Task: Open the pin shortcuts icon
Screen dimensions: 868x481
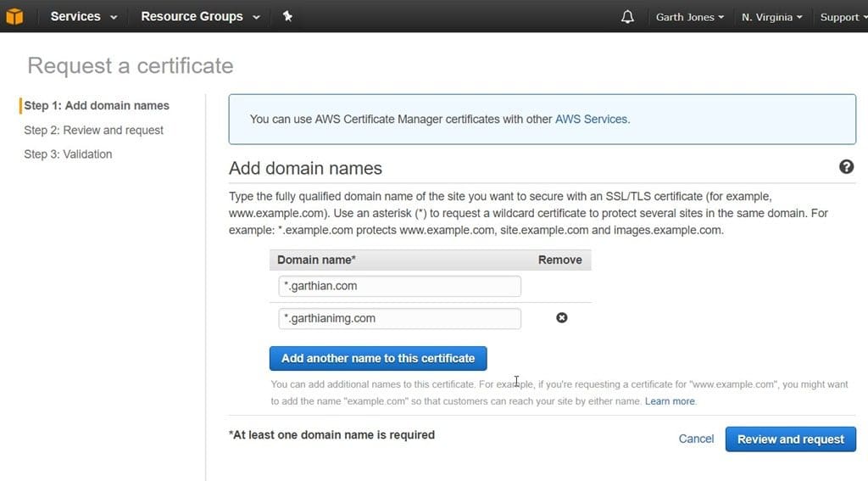Action: (x=287, y=16)
